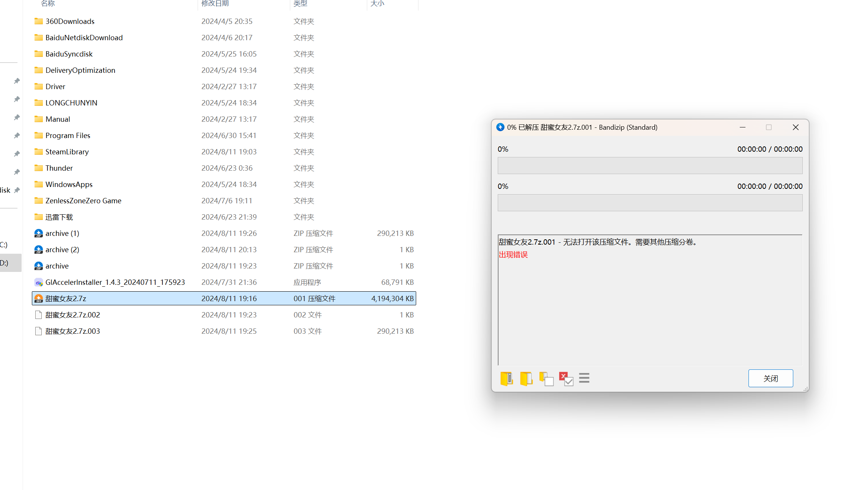Click the archive (1) ZIP file icon
This screenshot has width=868, height=490.
38,233
